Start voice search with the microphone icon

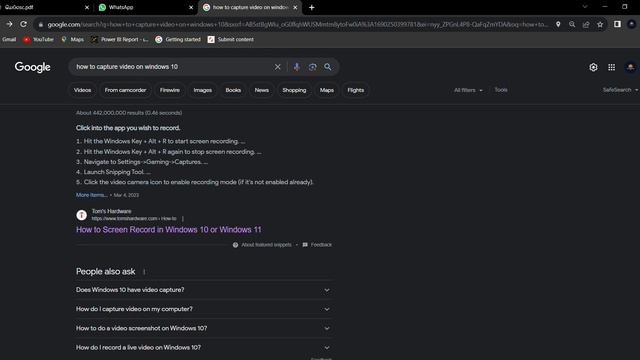[x=297, y=67]
